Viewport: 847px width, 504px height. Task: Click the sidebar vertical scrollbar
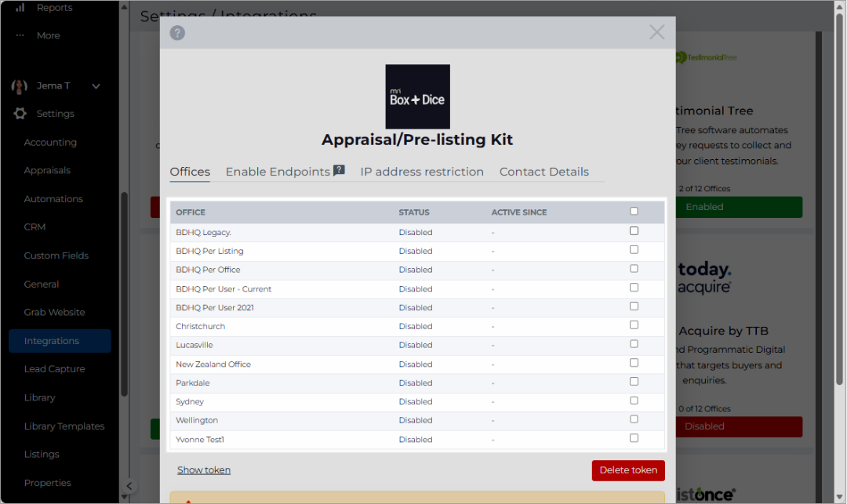pyautogui.click(x=124, y=294)
